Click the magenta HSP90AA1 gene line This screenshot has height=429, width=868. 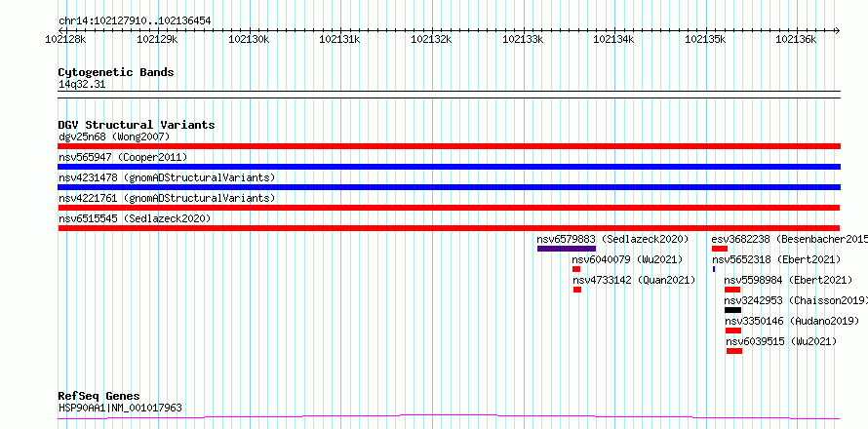449,416
